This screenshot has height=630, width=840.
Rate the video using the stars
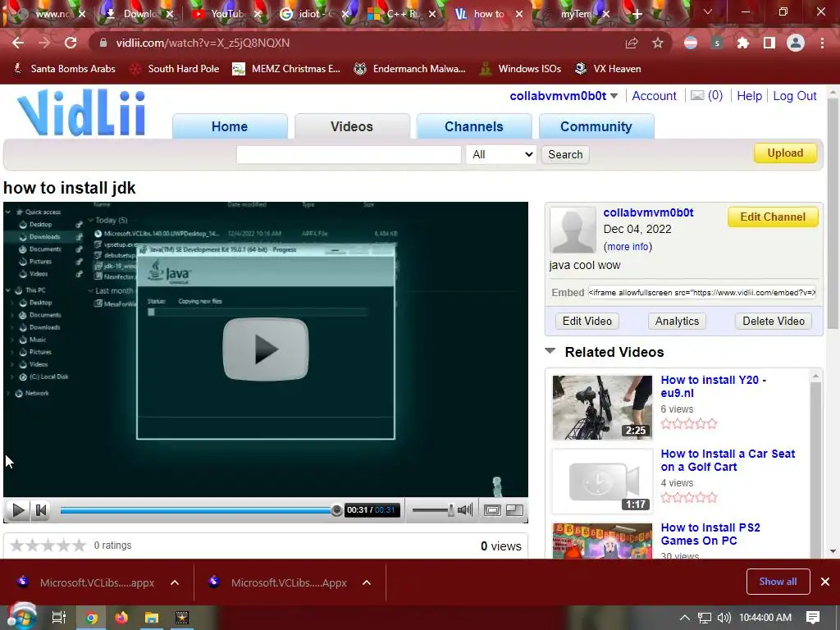[48, 546]
